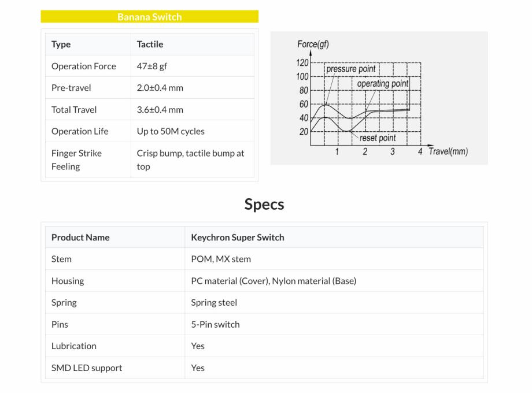Click the Housing row label
Image resolution: width=532 pixels, height=393 pixels.
click(x=68, y=281)
